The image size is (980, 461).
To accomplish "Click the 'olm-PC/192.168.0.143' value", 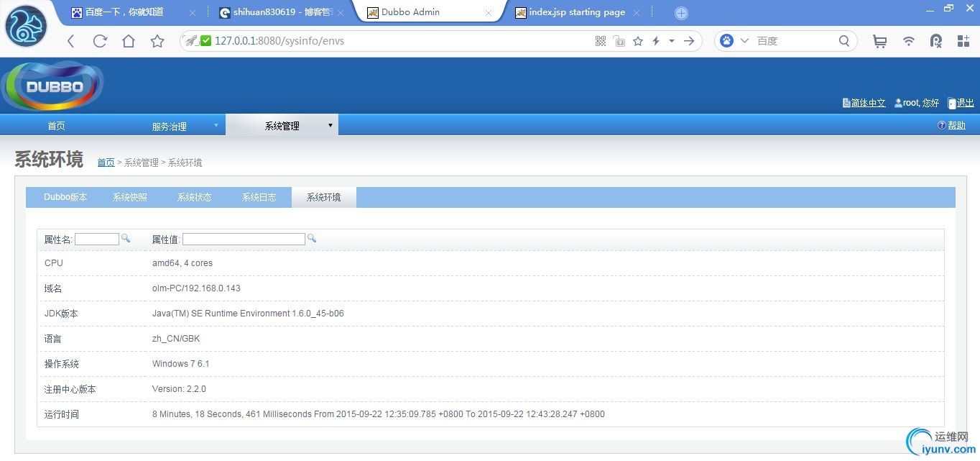I will point(196,288).
